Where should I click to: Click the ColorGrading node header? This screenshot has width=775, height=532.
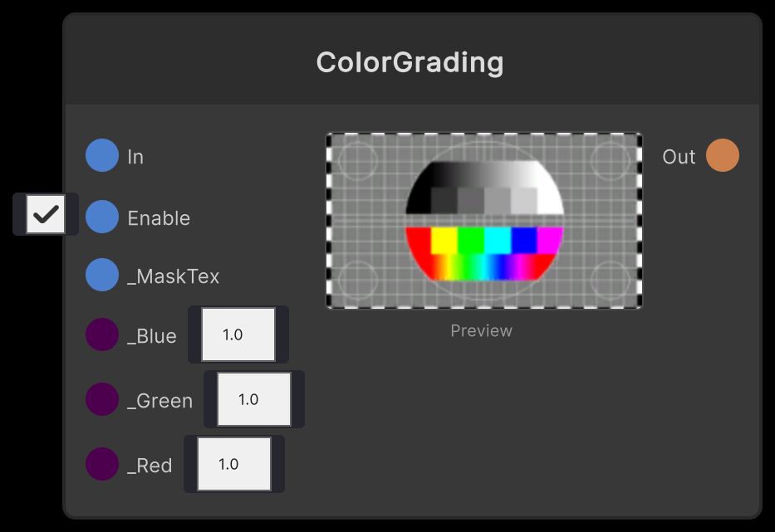pyautogui.click(x=410, y=61)
